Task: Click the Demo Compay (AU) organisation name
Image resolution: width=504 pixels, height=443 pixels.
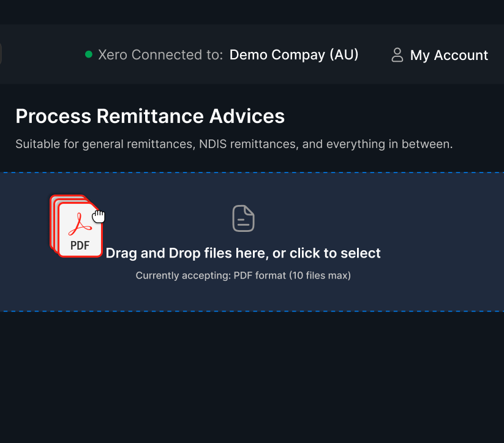Action: tap(294, 54)
